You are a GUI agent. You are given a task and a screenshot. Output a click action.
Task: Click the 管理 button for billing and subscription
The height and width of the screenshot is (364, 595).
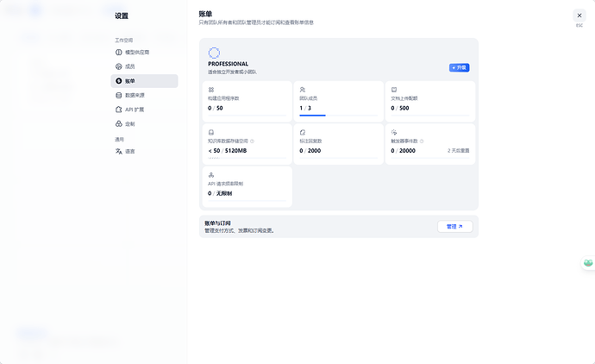[455, 227]
